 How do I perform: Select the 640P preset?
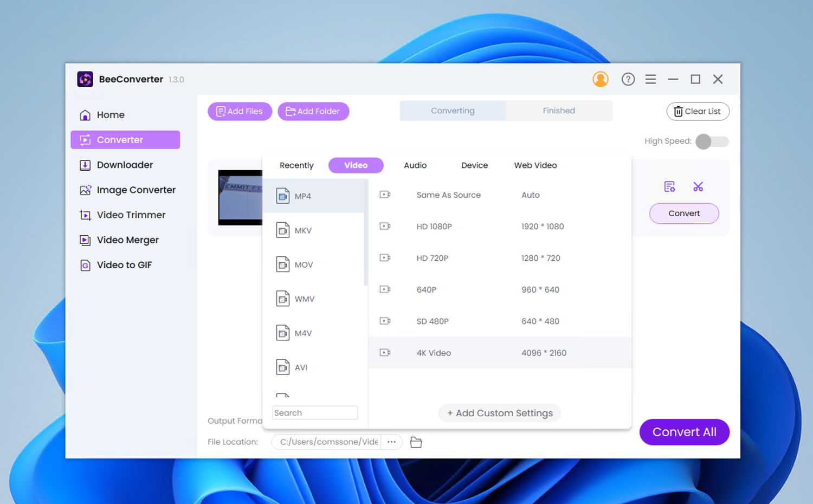pos(500,289)
